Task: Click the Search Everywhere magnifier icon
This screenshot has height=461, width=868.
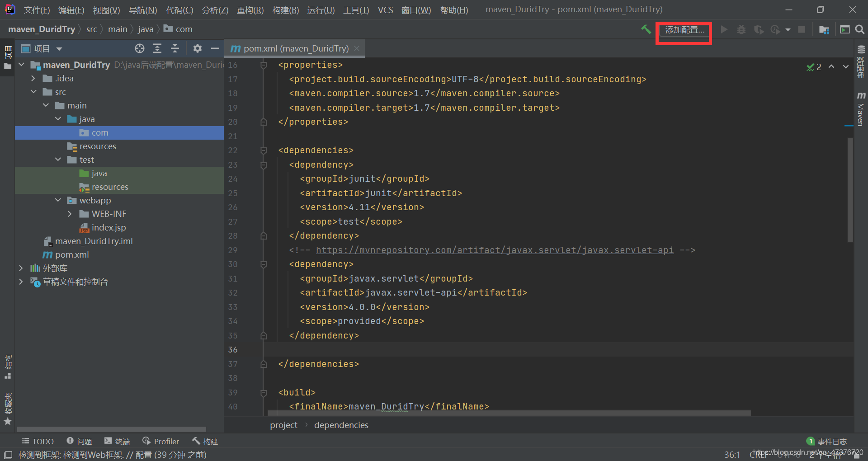Action: click(x=860, y=29)
